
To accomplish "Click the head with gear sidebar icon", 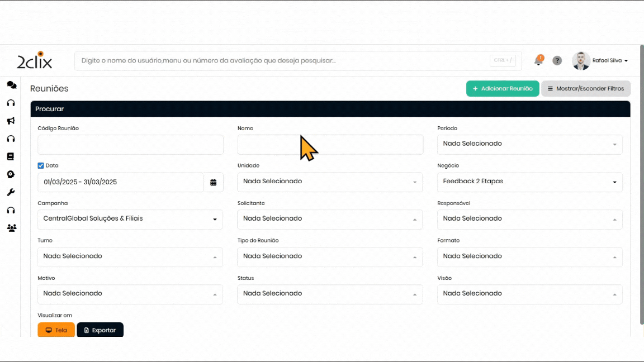I will 11,174.
